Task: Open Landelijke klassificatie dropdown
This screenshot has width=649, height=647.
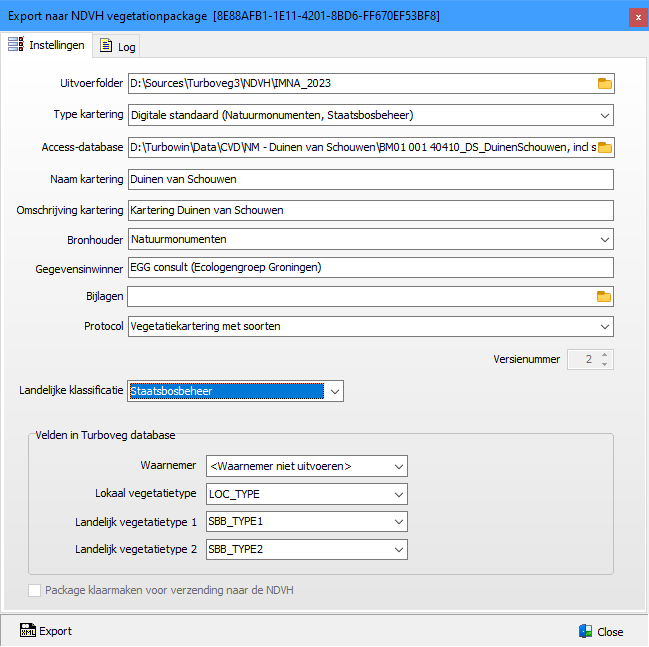Action: (x=335, y=391)
